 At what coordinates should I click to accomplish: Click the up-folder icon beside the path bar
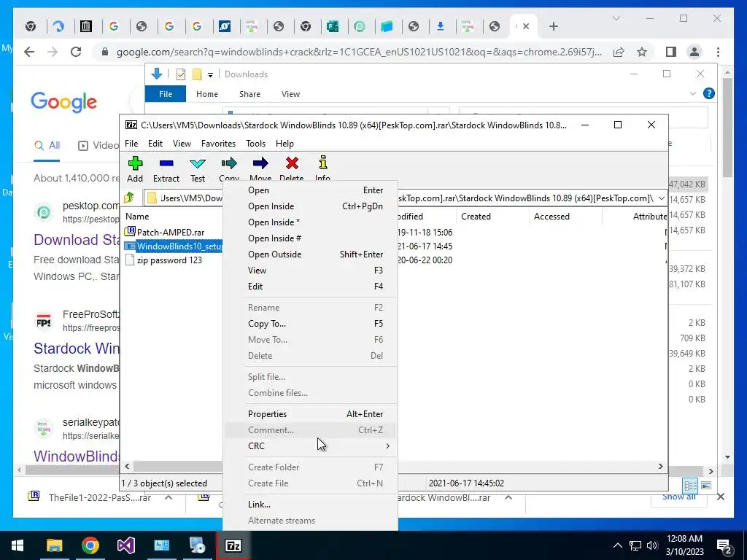pos(129,198)
